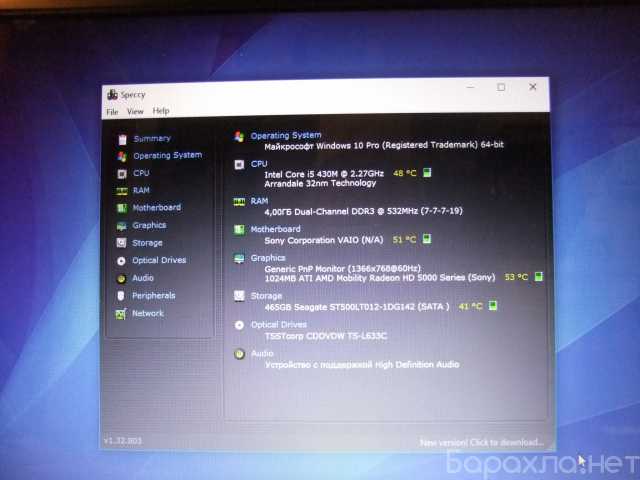This screenshot has height=480, width=640.
Task: Click the 48 °C CPU temperature value
Action: (404, 173)
